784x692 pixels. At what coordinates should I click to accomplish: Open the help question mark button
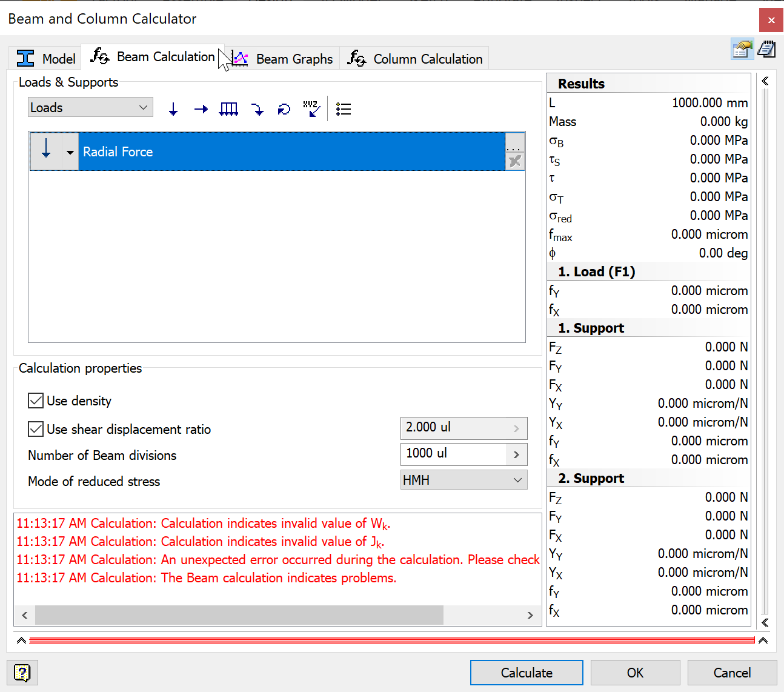tap(22, 673)
